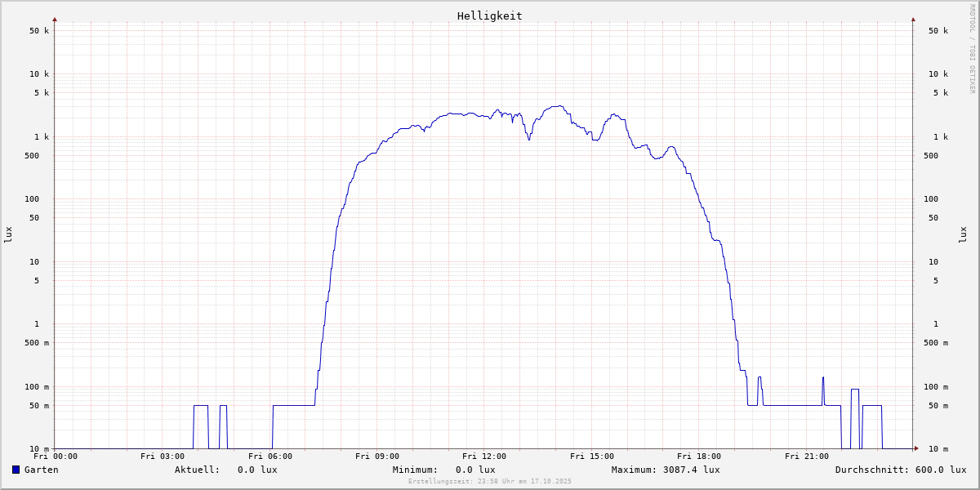Click the Fri 00:00 time label

coord(56,457)
